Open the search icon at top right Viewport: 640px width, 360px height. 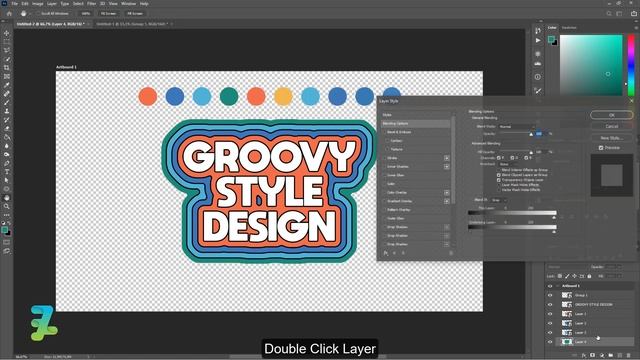(x=609, y=13)
